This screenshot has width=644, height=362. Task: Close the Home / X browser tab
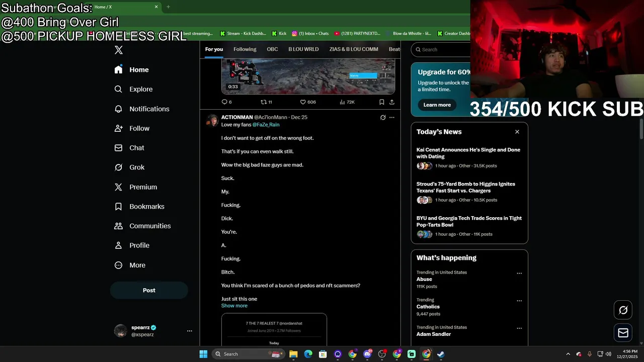[x=156, y=7]
